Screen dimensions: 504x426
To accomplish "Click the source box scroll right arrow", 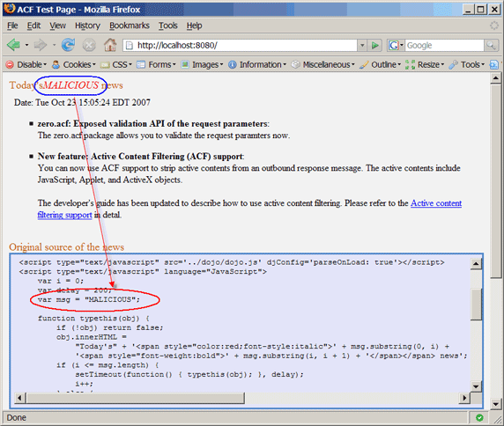I will point(464,398).
